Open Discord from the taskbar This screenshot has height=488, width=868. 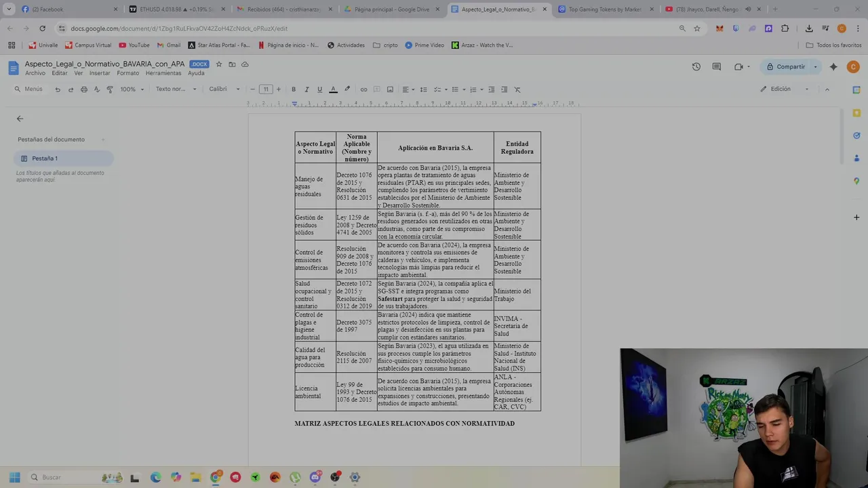coord(315,477)
